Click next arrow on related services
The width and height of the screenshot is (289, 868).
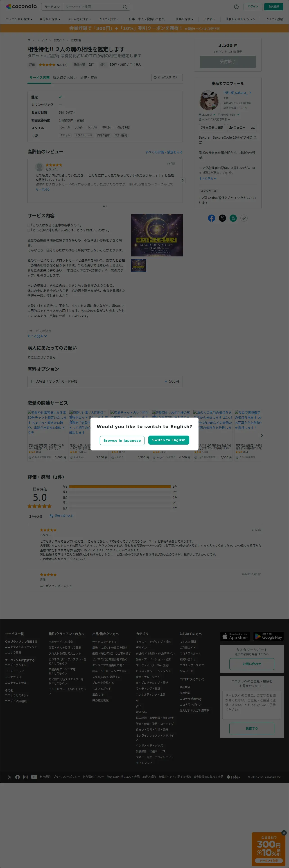262,435
